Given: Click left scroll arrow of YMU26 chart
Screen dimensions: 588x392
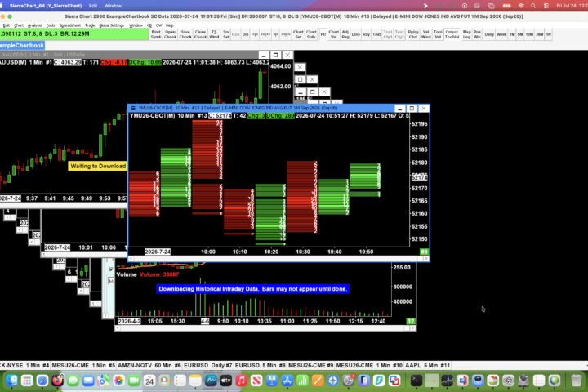Looking at the screenshot, I should (x=131, y=258).
